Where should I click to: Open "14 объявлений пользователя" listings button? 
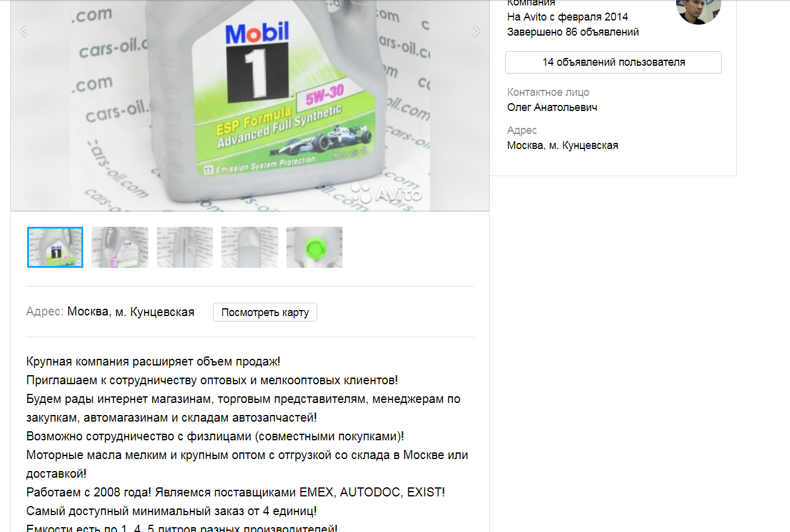tap(613, 62)
